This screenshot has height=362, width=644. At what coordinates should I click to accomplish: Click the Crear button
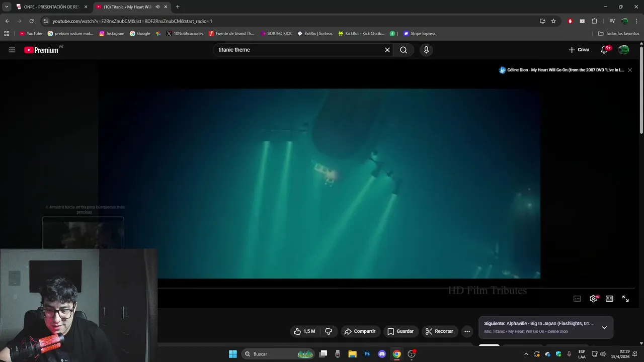(579, 50)
